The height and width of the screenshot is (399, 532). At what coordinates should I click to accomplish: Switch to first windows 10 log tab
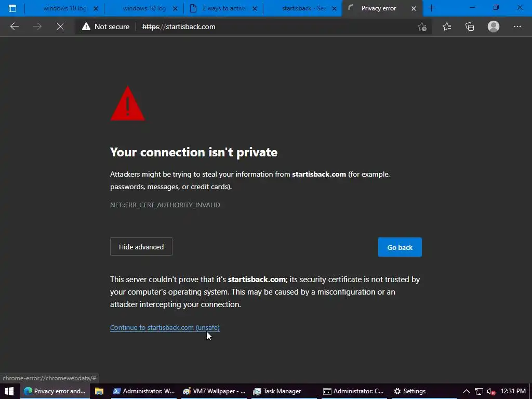(64, 8)
